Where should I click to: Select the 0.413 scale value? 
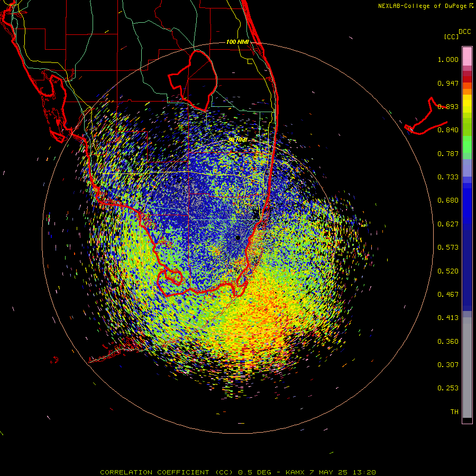click(x=448, y=318)
